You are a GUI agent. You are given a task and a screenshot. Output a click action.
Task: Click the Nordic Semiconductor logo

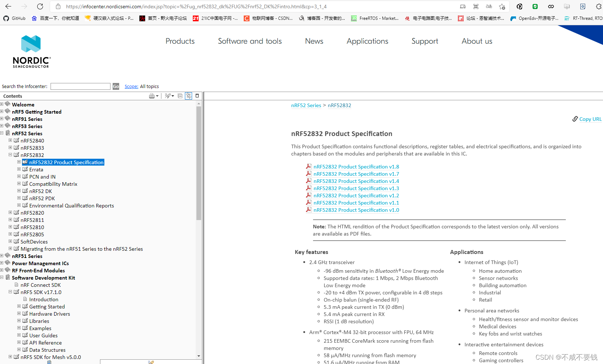pos(31,52)
